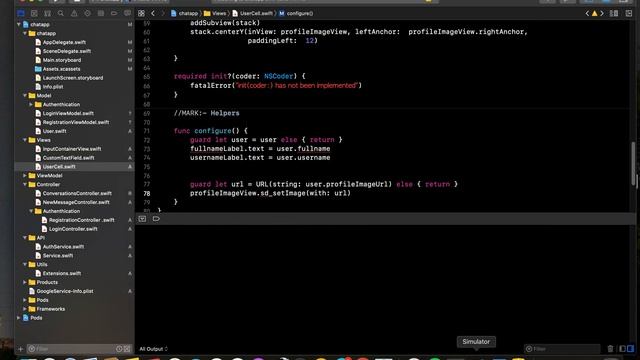Open NewMessageController.swift file
This screenshot has width=640, height=360.
pyautogui.click(x=76, y=202)
